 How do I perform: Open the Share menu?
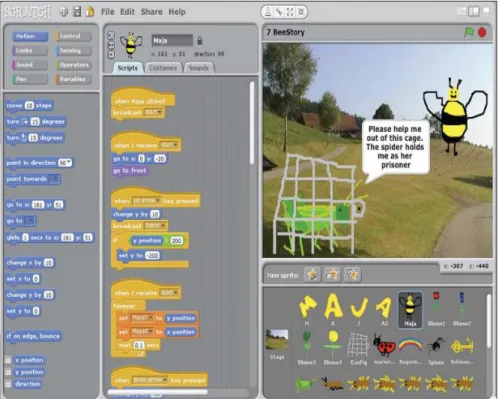(152, 12)
